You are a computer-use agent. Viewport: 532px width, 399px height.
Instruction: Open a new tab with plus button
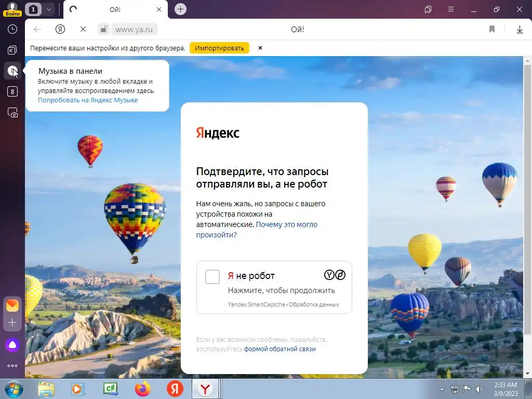pos(180,9)
